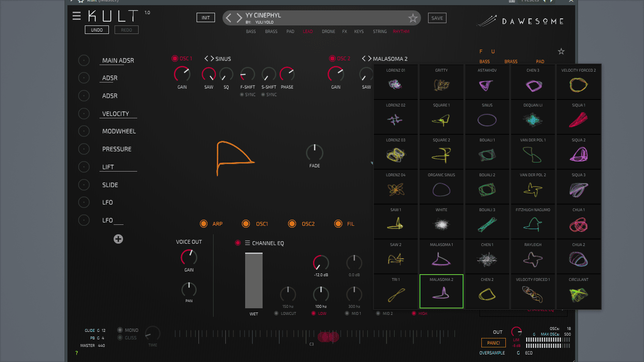Pick the Astakhov attractor
The height and width of the screenshot is (362, 644).
487,82
